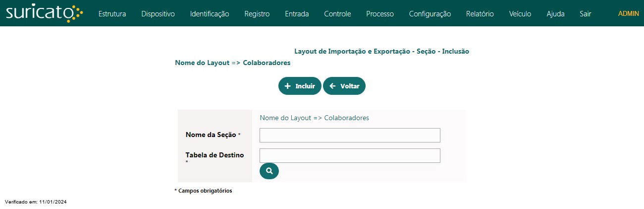Open the Ajuda menu

click(555, 14)
